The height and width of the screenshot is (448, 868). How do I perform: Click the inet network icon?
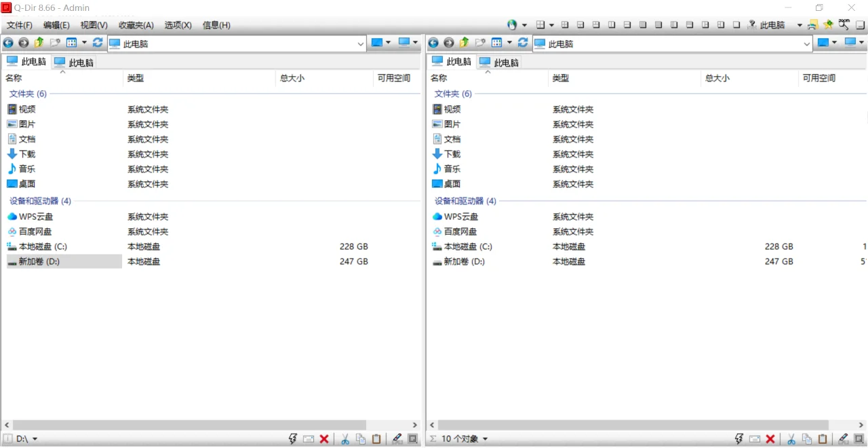(752, 25)
